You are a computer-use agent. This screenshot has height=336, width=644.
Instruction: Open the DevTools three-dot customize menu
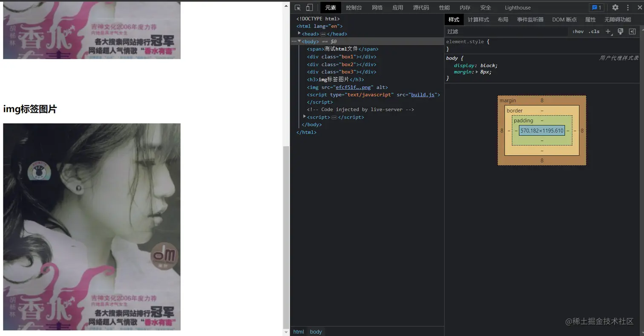[x=628, y=8]
